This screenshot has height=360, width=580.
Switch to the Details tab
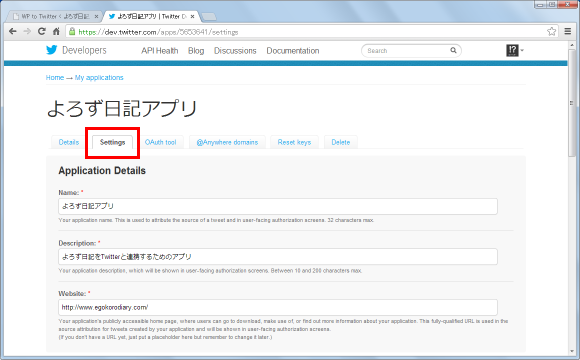click(x=69, y=142)
